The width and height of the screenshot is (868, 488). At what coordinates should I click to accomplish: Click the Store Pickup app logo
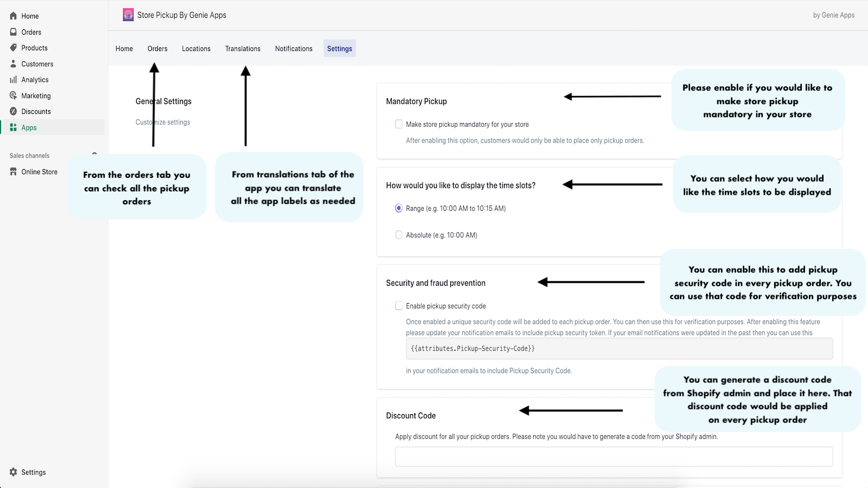click(128, 15)
